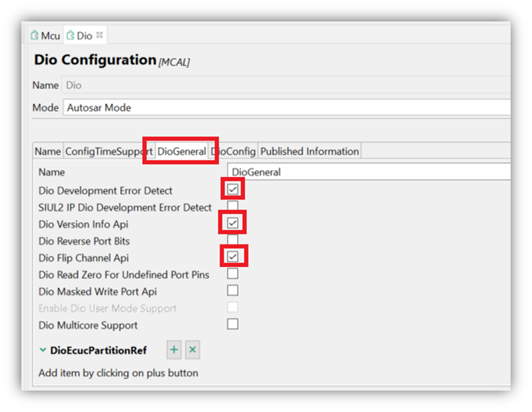Switch to the DioConfig tab

coord(234,152)
